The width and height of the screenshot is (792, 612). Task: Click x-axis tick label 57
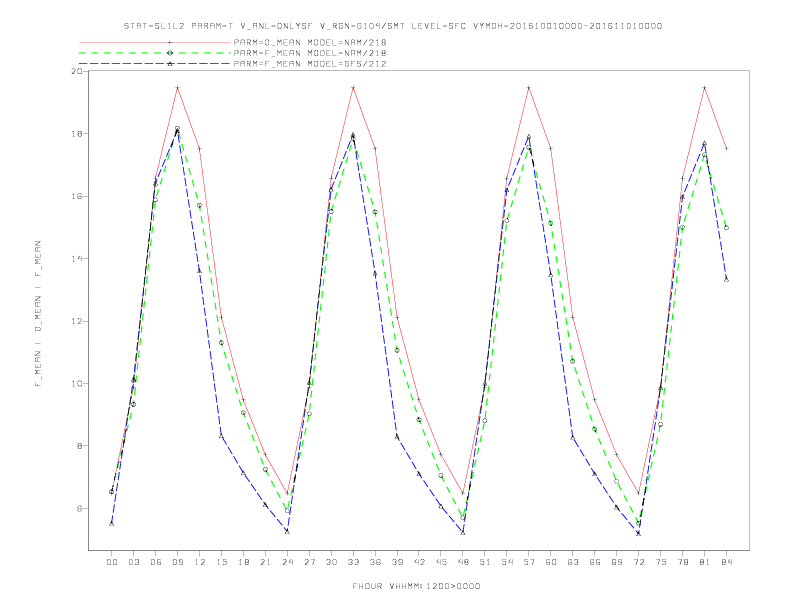click(529, 562)
